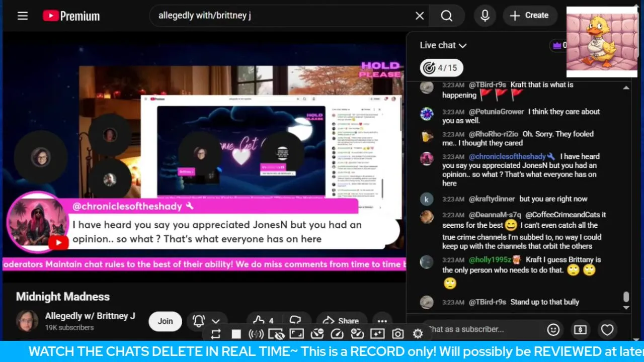Open the YouTube hamburger guide menu
The height and width of the screenshot is (362, 644).
point(23,16)
